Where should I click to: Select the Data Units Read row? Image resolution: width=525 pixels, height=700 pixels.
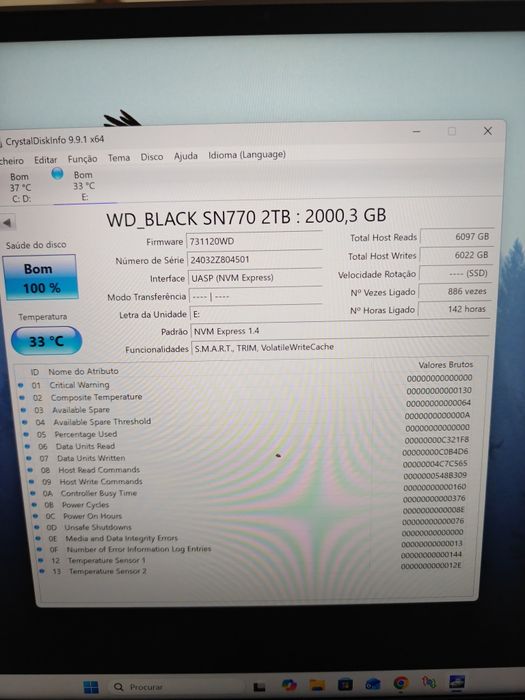(x=247, y=444)
